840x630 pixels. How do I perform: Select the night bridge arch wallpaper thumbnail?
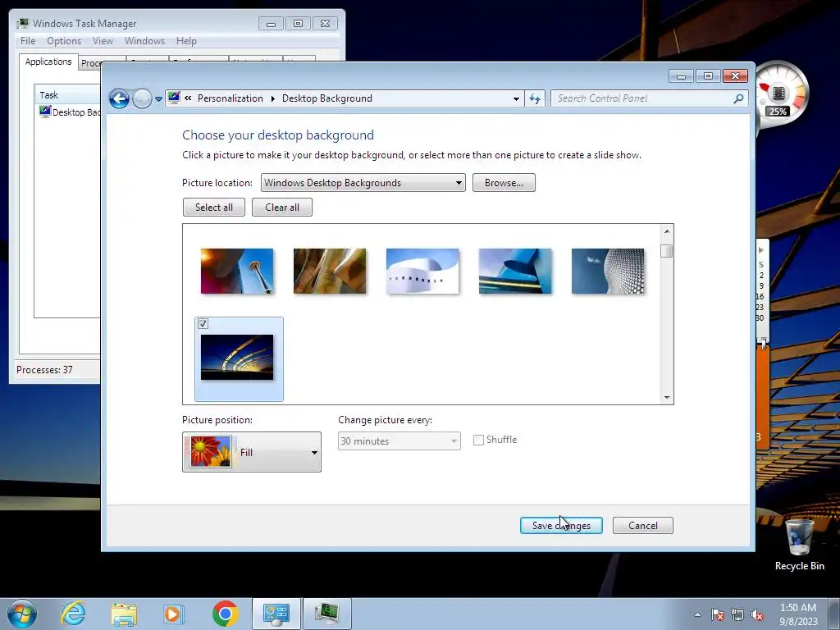[237, 358]
